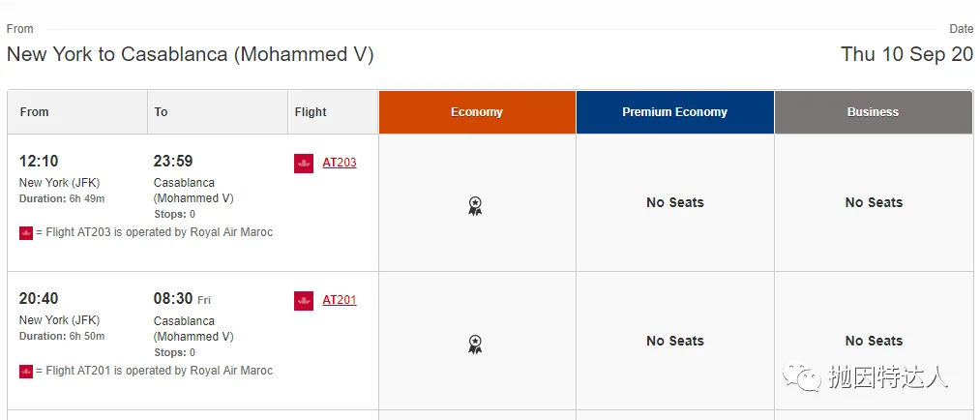Click Royal Air Maroc logo beside AT203 link

point(304,164)
